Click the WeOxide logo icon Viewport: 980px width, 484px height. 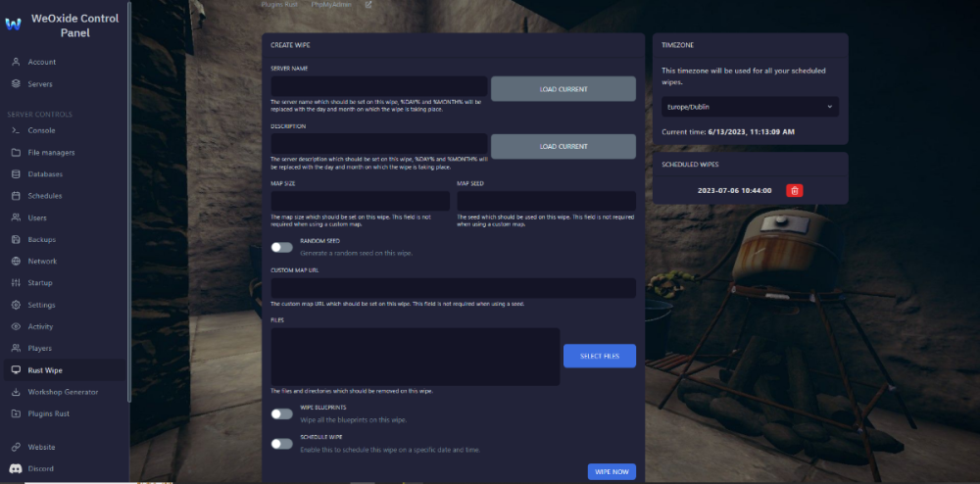[13, 24]
